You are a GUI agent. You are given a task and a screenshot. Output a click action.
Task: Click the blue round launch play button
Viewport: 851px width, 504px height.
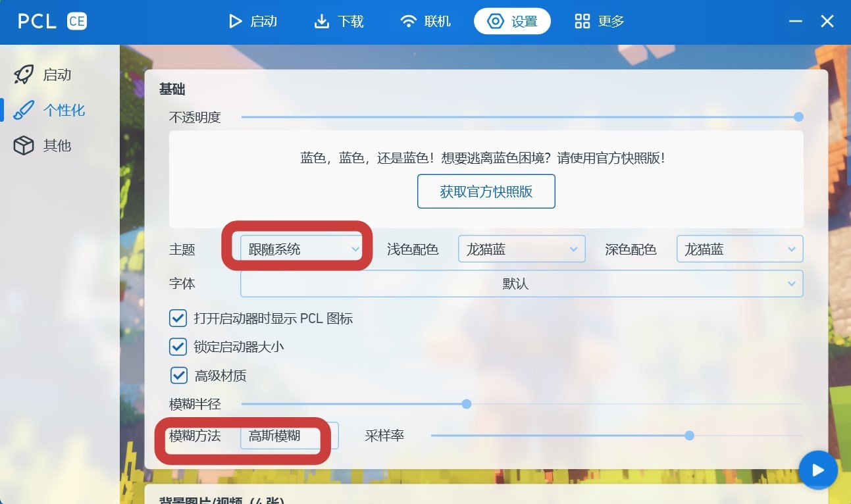[x=817, y=470]
